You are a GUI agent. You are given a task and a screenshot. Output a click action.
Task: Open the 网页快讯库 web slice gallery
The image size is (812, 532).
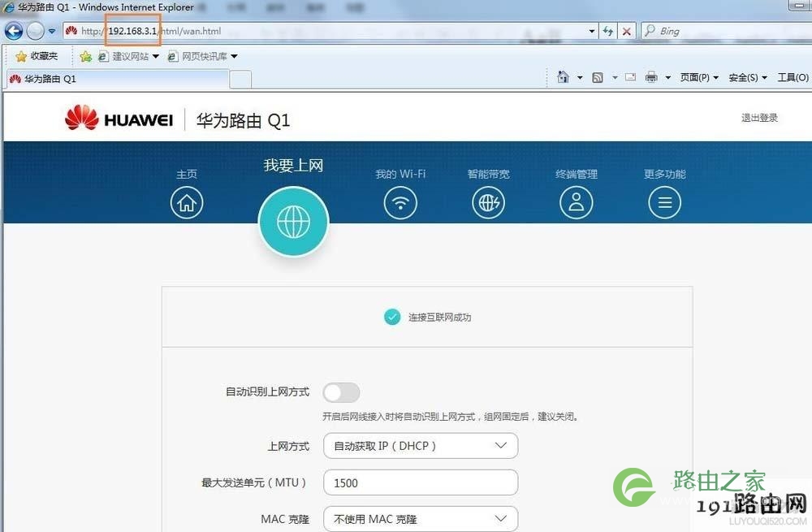coord(202,56)
